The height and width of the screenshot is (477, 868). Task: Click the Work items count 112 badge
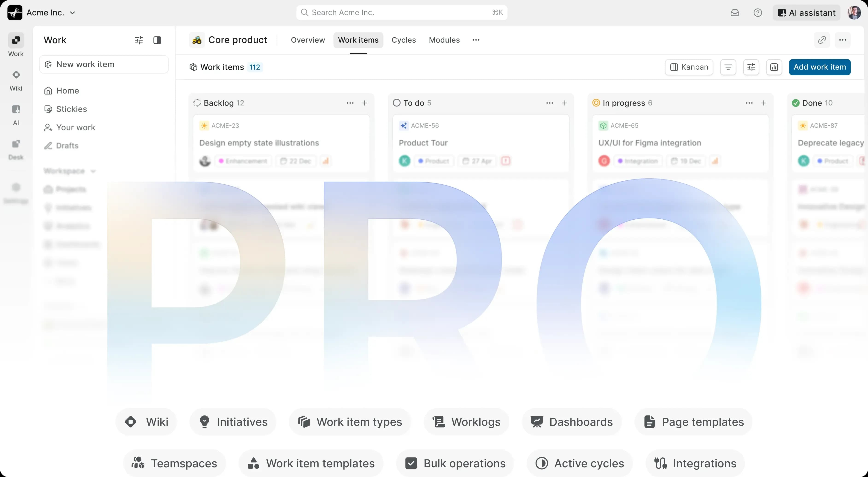click(x=255, y=67)
